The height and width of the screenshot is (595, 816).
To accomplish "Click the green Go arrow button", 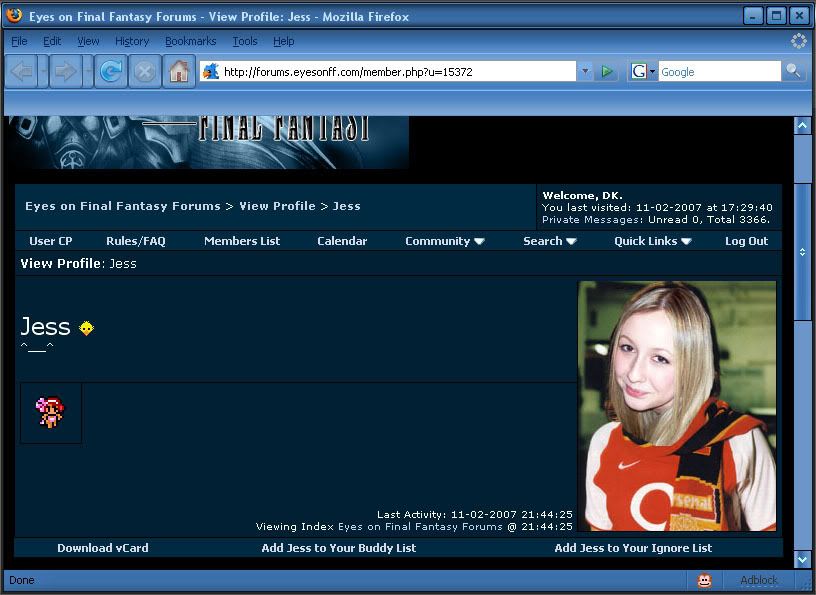I will click(x=607, y=71).
